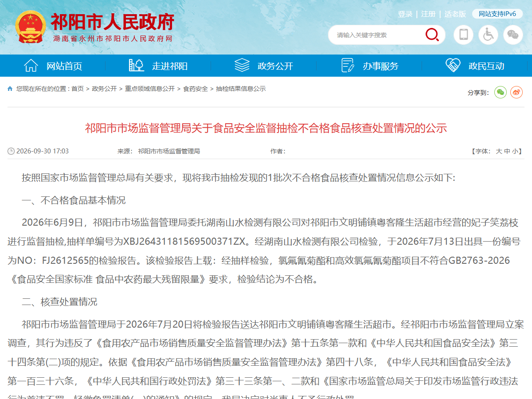Set font size to 中
This screenshot has height=399, width=532.
[x=507, y=151]
